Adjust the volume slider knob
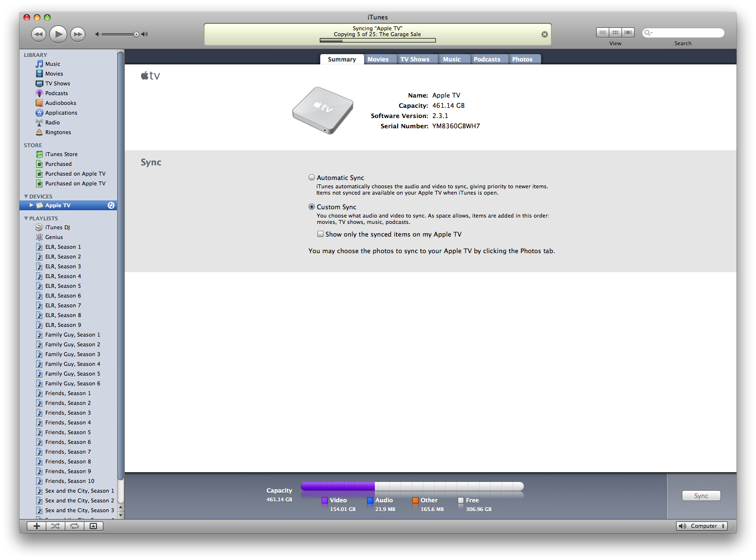The image size is (756, 560). 136,34
